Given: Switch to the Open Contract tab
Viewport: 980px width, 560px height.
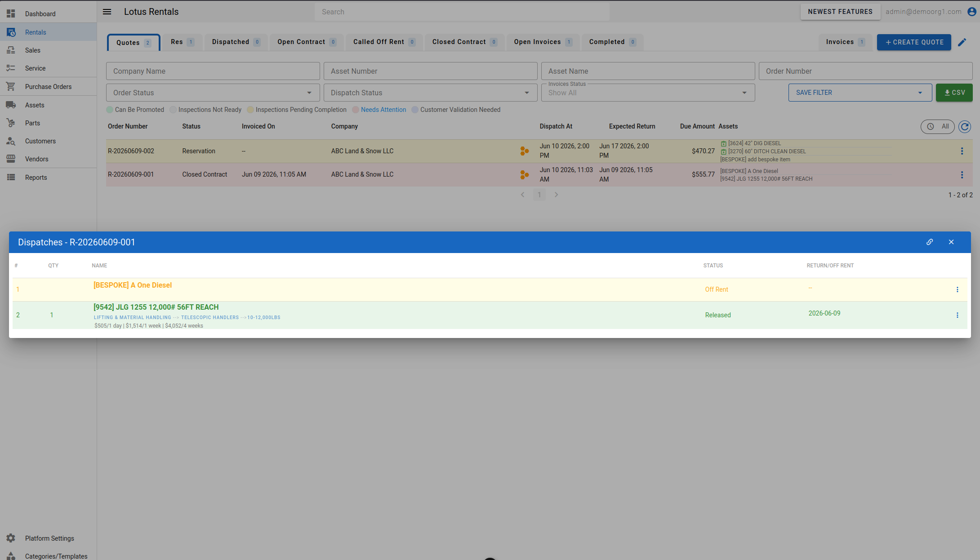Looking at the screenshot, I should (x=307, y=42).
